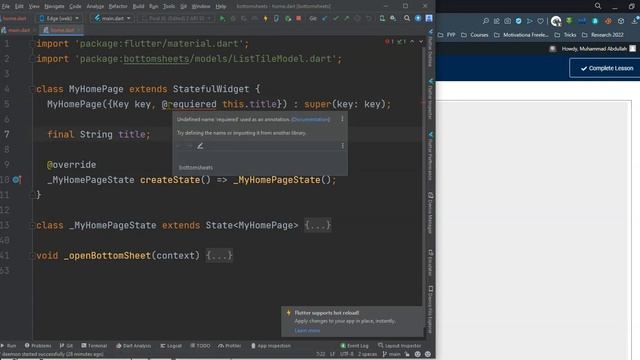Run the app with the green play button

click(x=222, y=18)
